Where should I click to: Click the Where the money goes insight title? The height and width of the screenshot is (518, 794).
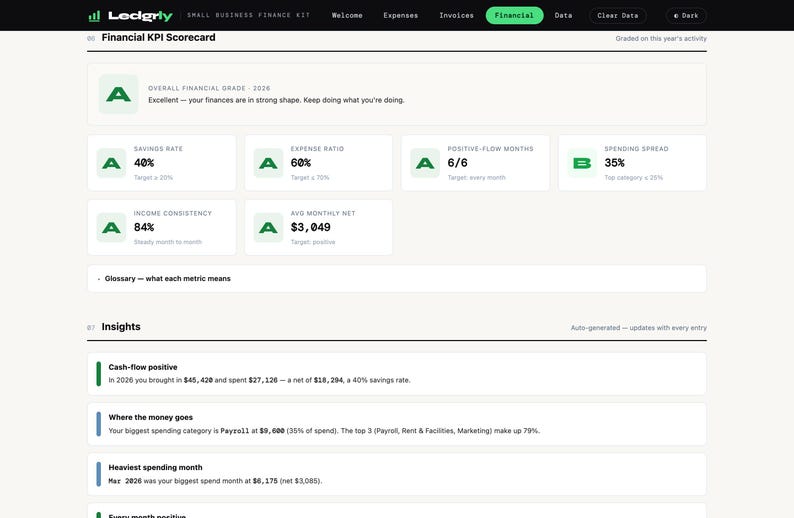click(150, 417)
